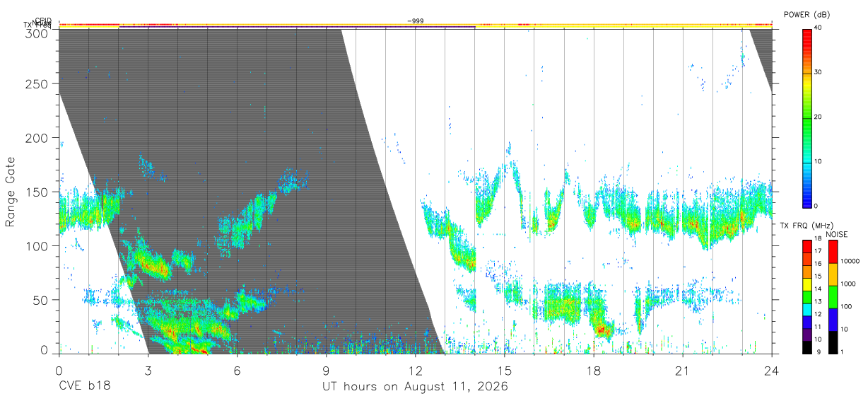Click the 1 label on the NOISE scale

coord(843,351)
